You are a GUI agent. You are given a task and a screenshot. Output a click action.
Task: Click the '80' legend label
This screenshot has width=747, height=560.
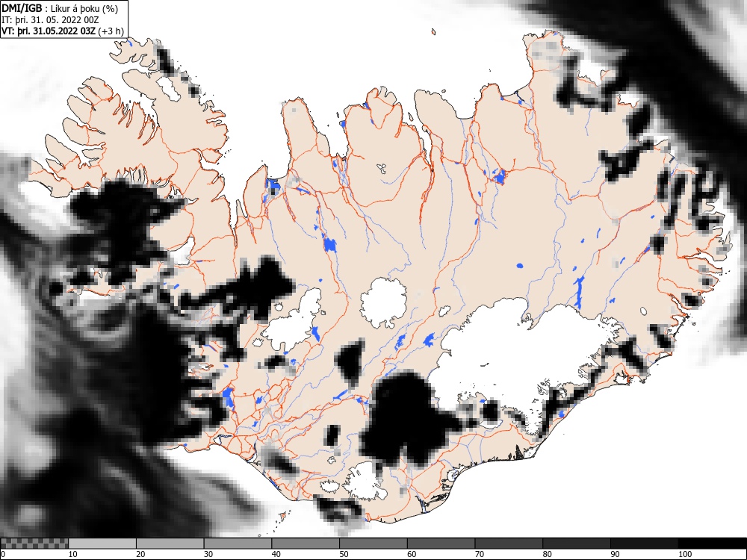coord(547,554)
